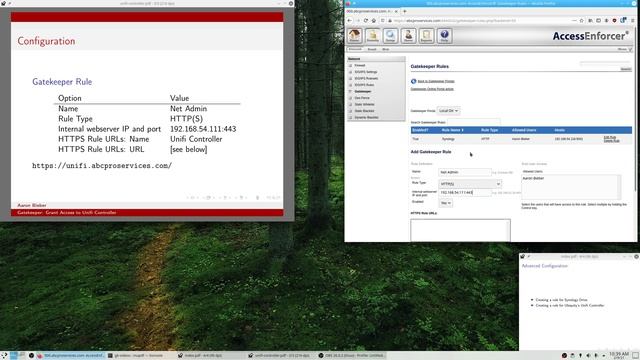
Task: Reload the page in Firefox
Action: point(366,20)
